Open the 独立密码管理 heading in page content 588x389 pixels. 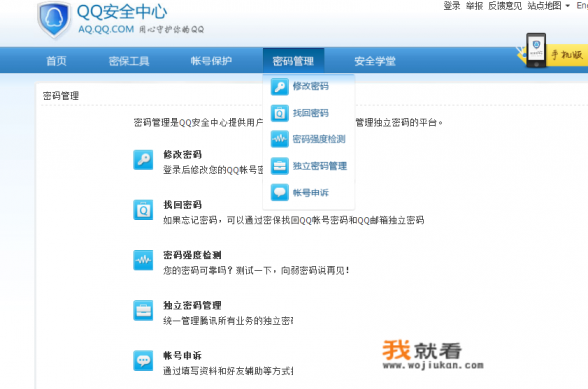pos(192,305)
